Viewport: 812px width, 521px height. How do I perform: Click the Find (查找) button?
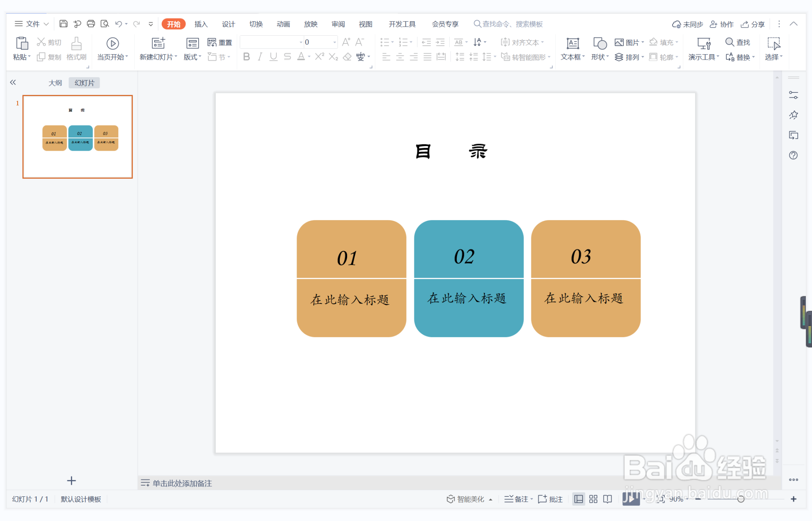coord(738,42)
